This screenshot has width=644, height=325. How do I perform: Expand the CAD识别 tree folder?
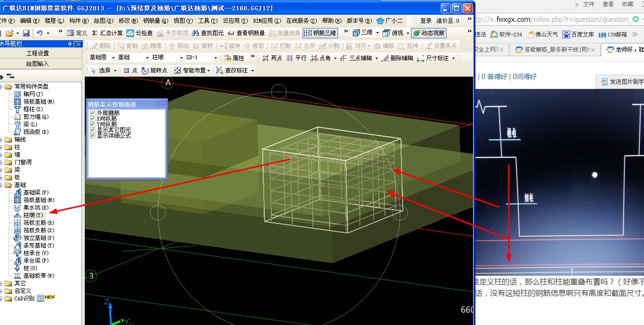pyautogui.click(x=1, y=299)
